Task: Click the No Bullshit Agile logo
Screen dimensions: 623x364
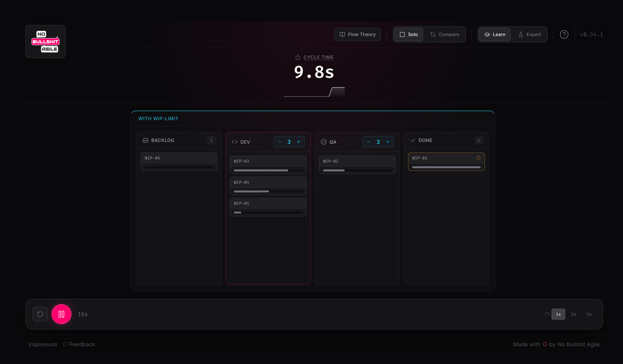Action: click(45, 42)
